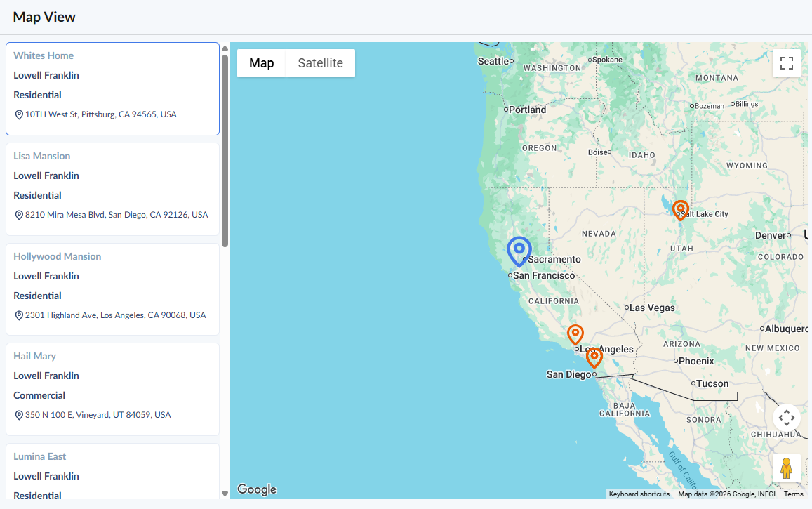Click location pin icon for Hollywood Mansion address

click(19, 315)
